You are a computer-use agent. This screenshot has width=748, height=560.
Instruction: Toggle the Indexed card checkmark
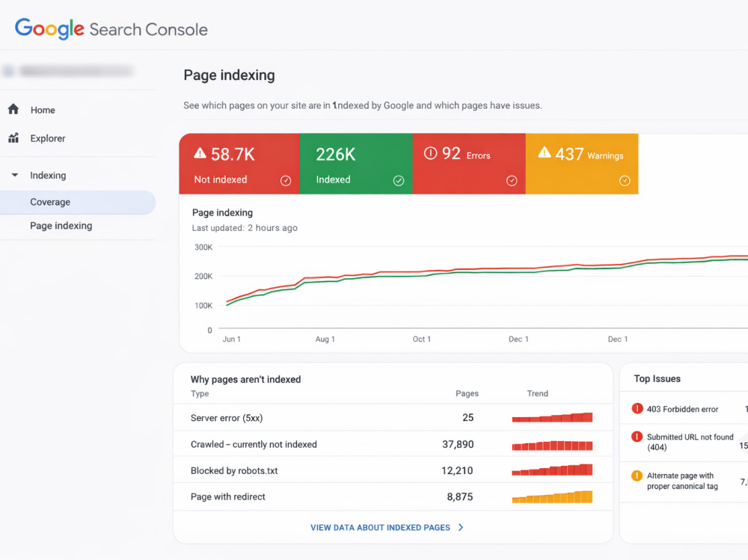(399, 180)
